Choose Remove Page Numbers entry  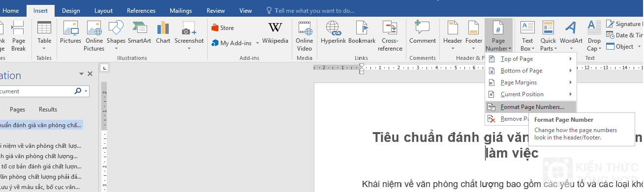(x=507, y=119)
